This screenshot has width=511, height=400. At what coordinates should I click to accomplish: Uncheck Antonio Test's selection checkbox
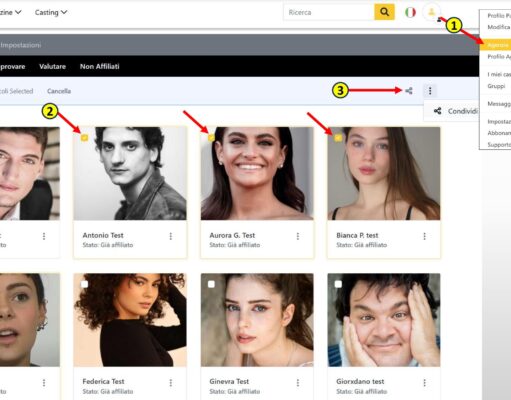click(x=84, y=137)
